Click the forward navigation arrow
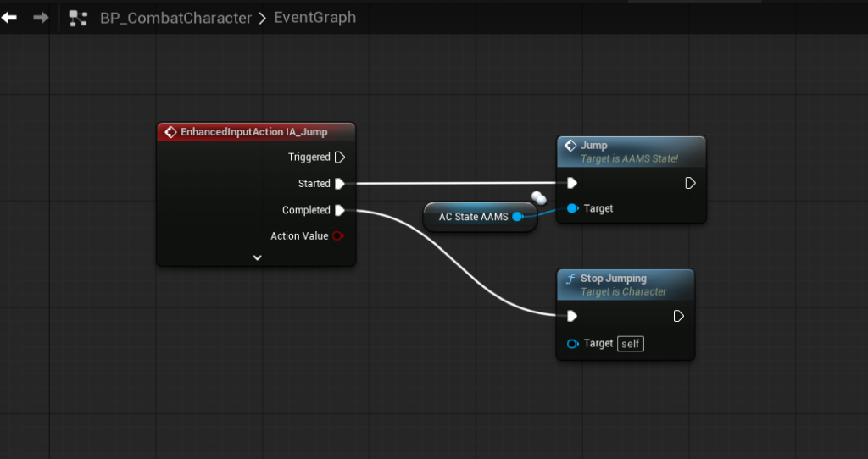This screenshot has width=868, height=459. [41, 17]
